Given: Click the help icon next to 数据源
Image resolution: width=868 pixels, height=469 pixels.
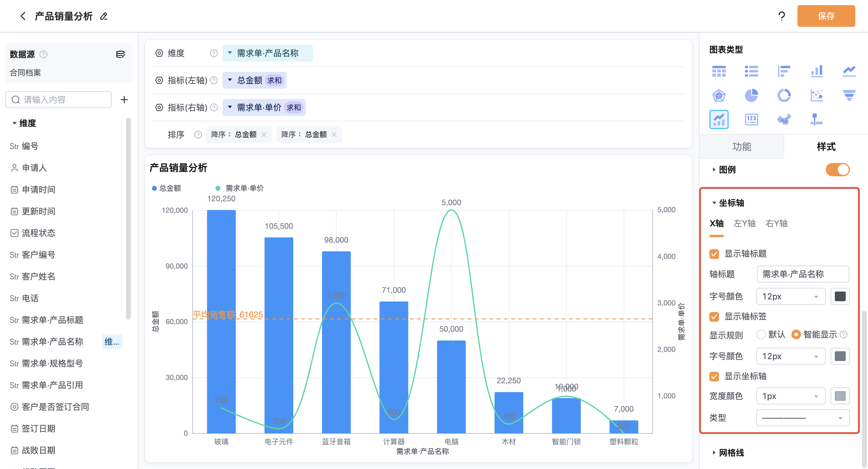Looking at the screenshot, I should (x=43, y=54).
